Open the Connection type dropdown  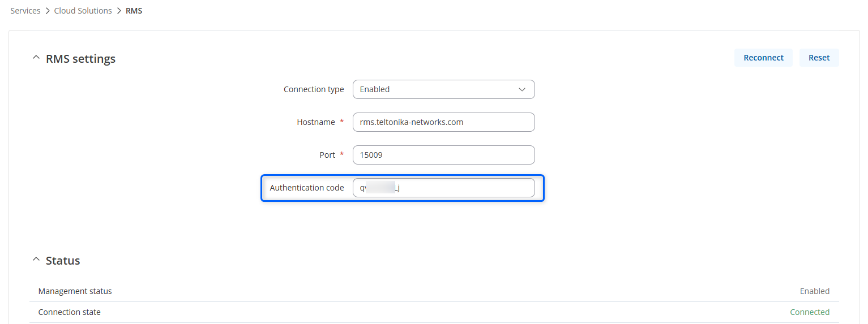443,89
